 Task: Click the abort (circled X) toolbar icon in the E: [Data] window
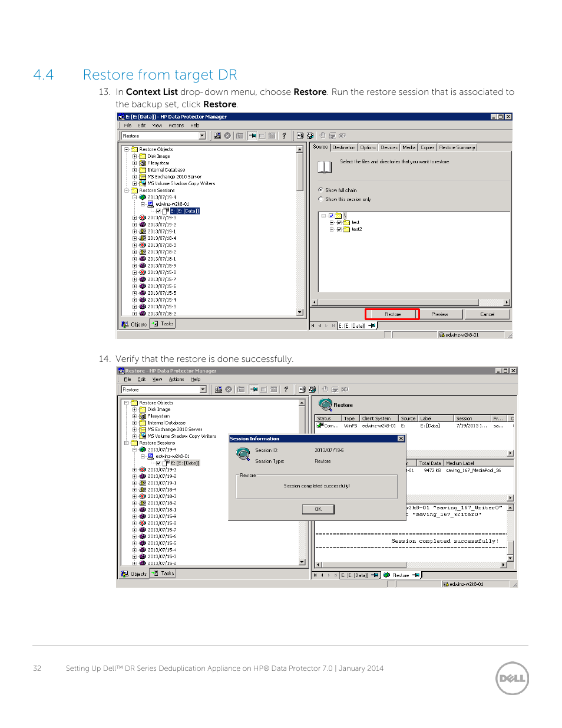click(227, 136)
